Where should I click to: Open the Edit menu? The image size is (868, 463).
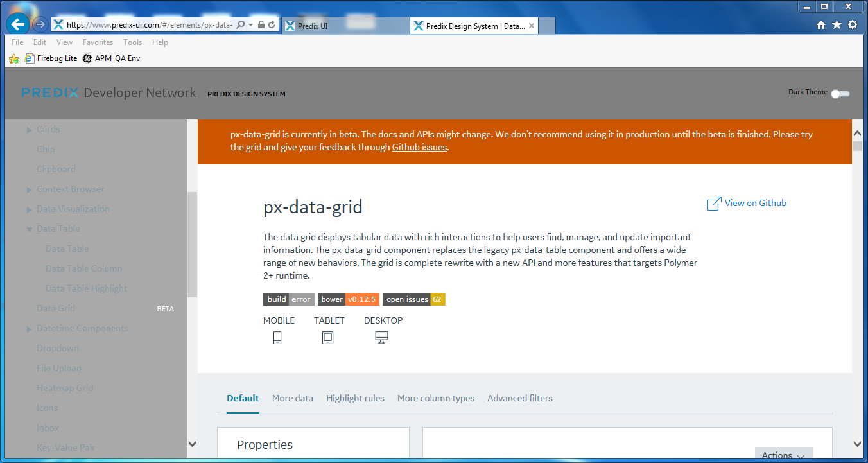coord(40,42)
